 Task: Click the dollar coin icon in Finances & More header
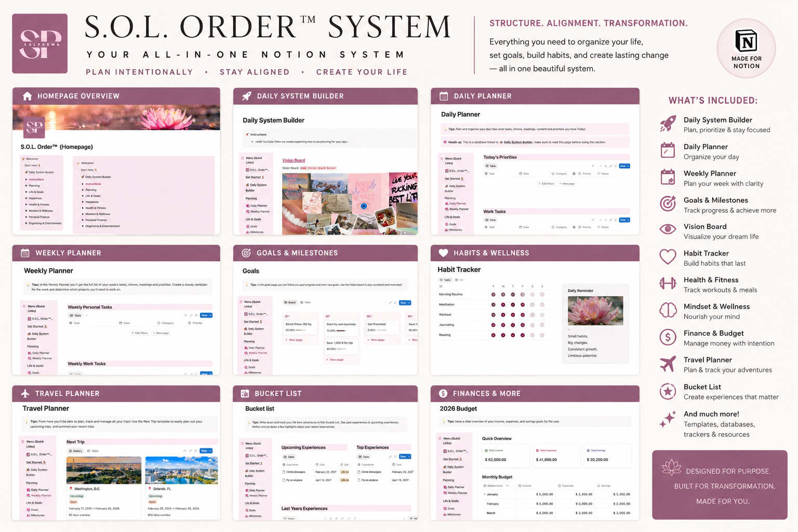[443, 393]
